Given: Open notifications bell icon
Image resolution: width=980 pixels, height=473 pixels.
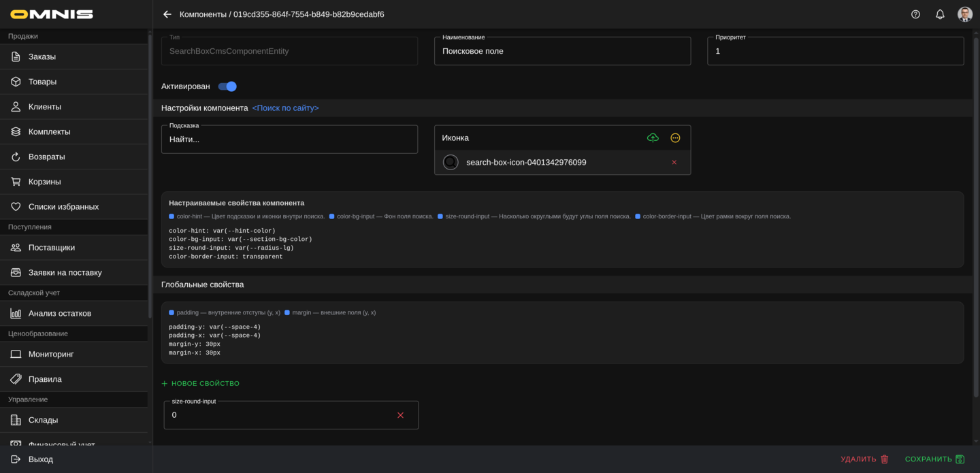Looking at the screenshot, I should pyautogui.click(x=940, y=14).
